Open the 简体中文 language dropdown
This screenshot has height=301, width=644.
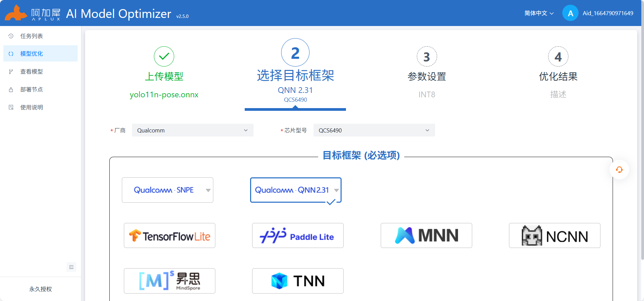pos(539,13)
